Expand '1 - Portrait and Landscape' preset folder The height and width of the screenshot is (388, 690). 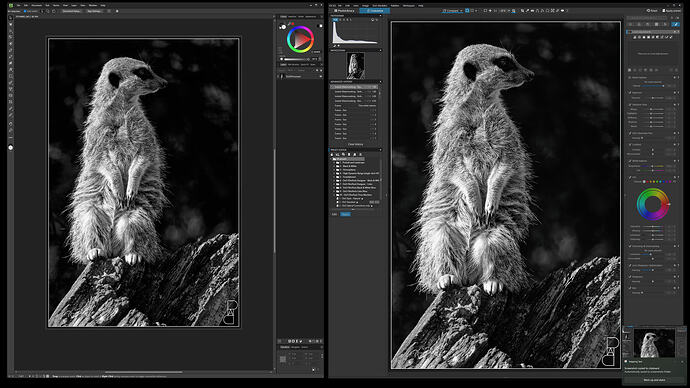[334, 163]
